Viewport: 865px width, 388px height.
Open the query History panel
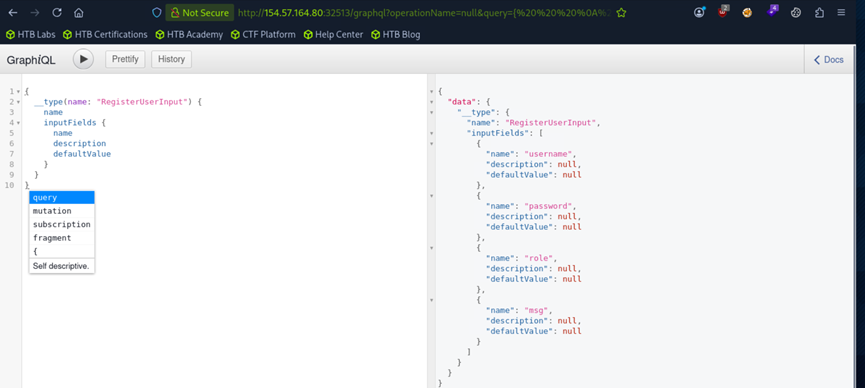[172, 59]
